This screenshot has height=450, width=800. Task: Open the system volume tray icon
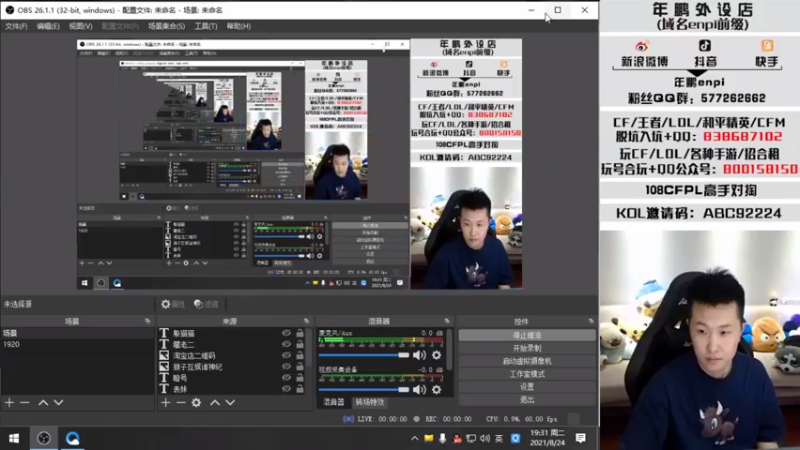[x=485, y=438]
